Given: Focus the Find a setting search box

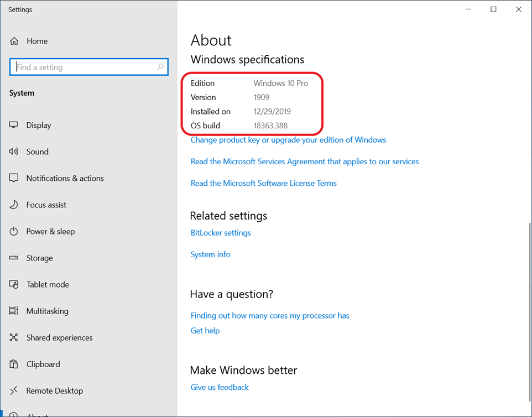Looking at the screenshot, I should pos(89,67).
